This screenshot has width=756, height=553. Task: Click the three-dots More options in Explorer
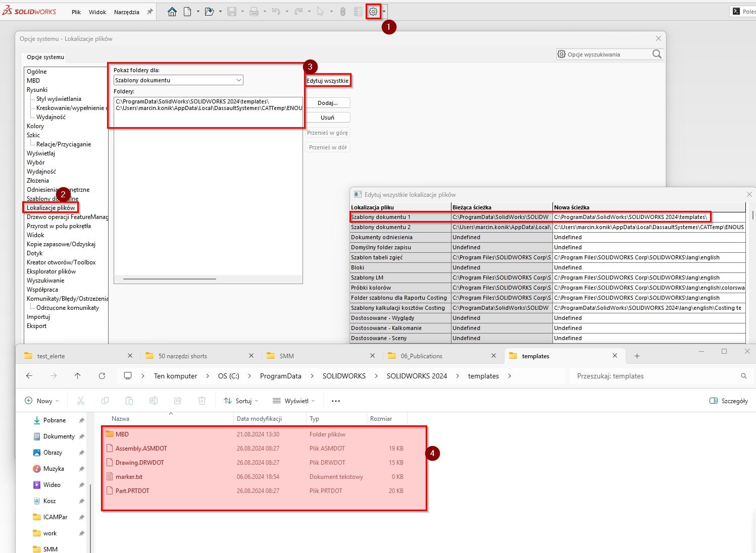336,401
